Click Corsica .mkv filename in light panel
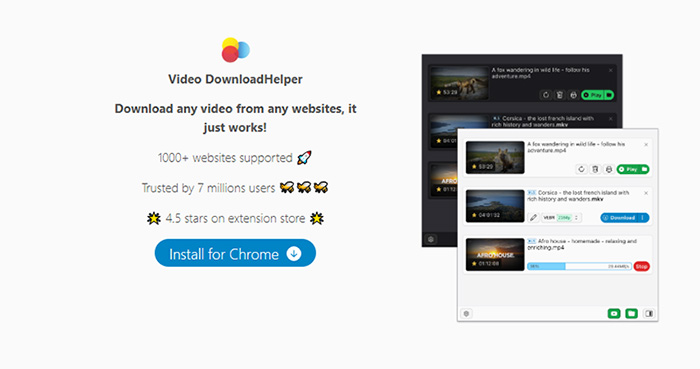This screenshot has height=369, width=700. click(x=578, y=196)
